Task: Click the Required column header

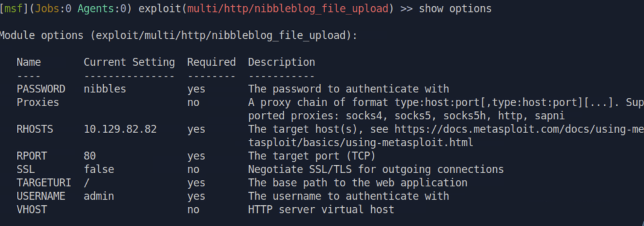Action: point(211,62)
